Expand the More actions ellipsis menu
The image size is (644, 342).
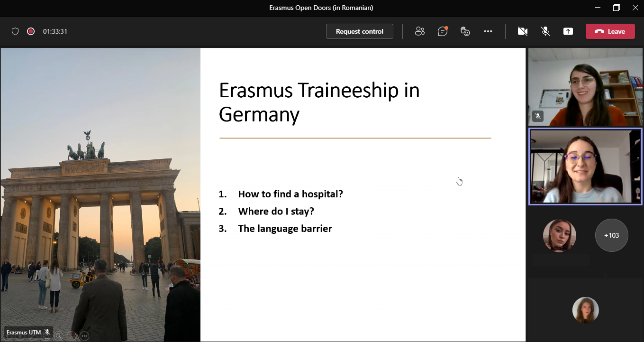[x=488, y=31]
